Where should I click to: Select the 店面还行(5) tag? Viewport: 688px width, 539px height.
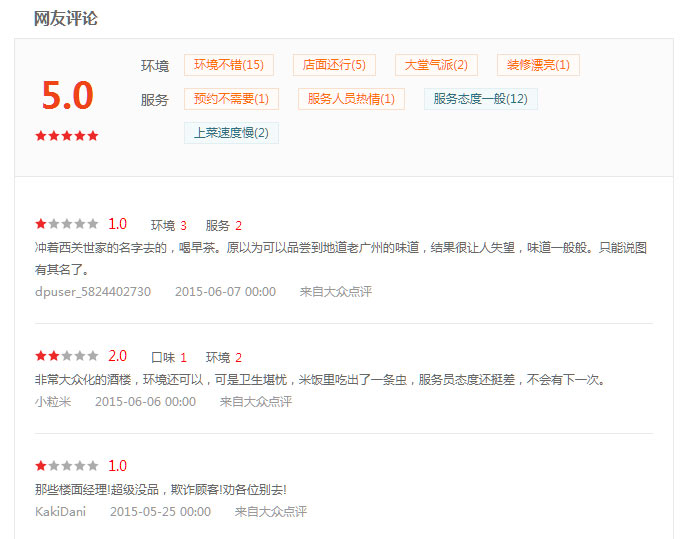334,65
